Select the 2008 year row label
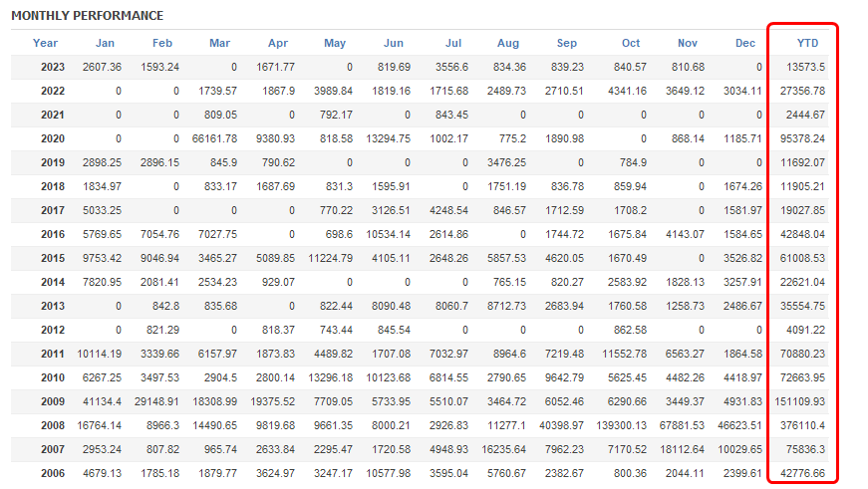This screenshot has height=489, width=868. [53, 424]
